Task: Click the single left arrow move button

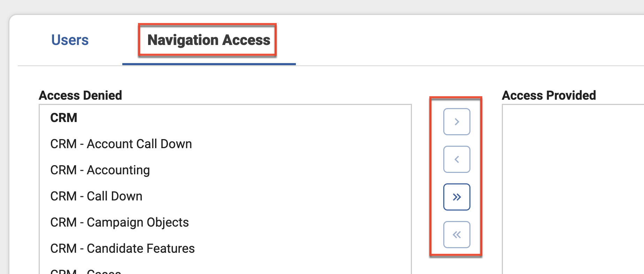Action: point(457,159)
